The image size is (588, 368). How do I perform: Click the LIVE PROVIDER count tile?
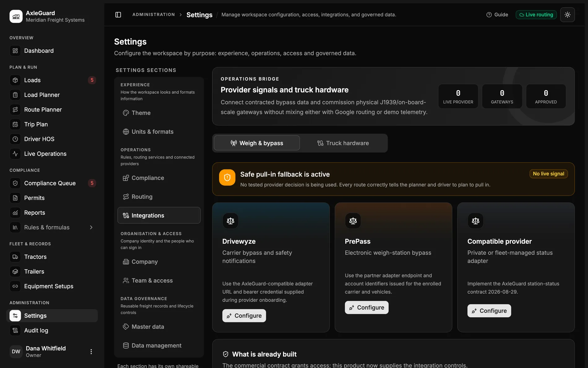(x=458, y=96)
